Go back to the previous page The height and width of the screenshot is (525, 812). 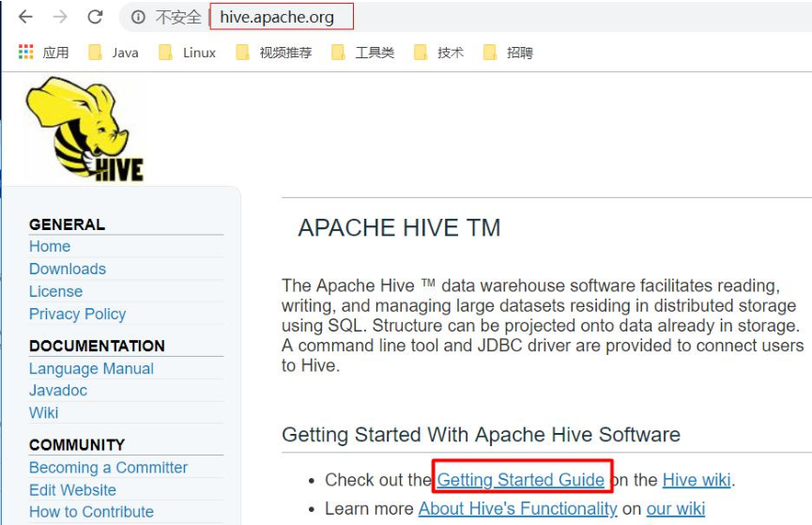[x=25, y=17]
